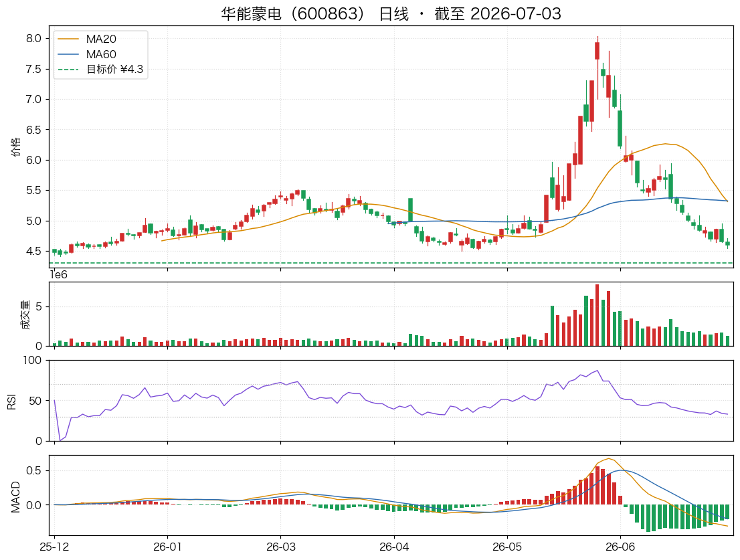The height and width of the screenshot is (560, 740).
Task: Click the 0.0 tick on MACD axis
Action: 34,505
